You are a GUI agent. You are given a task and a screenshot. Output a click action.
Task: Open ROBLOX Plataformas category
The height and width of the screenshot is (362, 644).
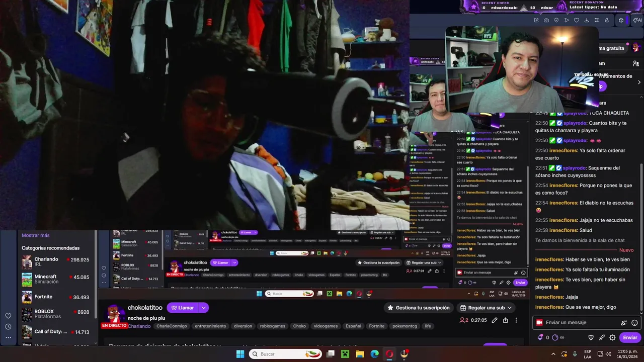point(55,314)
